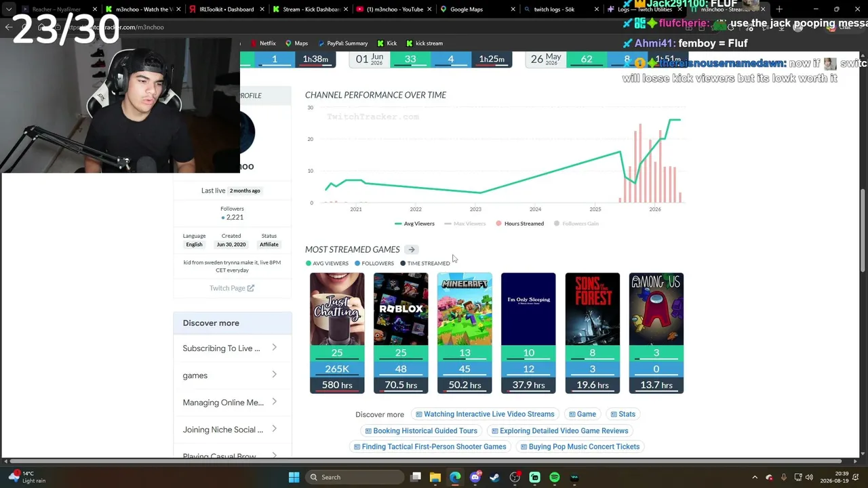Open Spotify from the taskbar
The width and height of the screenshot is (868, 488).
(x=555, y=477)
